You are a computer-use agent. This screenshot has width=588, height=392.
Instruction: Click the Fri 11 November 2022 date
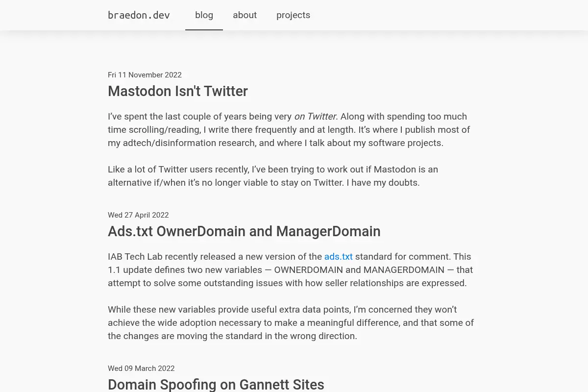145,75
